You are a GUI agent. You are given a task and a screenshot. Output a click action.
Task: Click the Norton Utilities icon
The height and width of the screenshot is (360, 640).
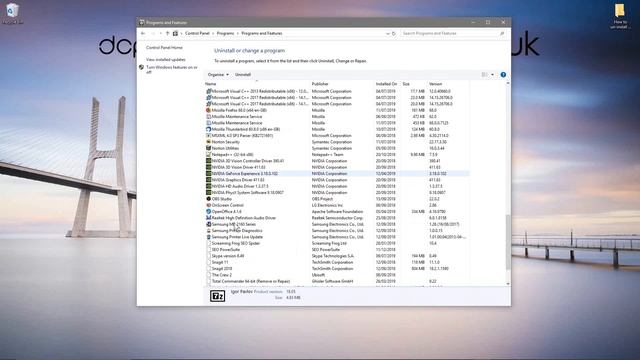click(x=209, y=148)
